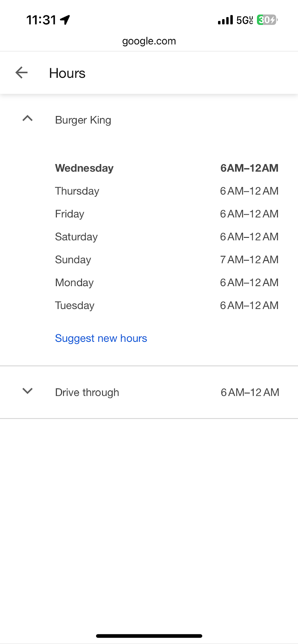Collapse the Burger King hours section
The width and height of the screenshot is (298, 644).
pyautogui.click(x=28, y=118)
